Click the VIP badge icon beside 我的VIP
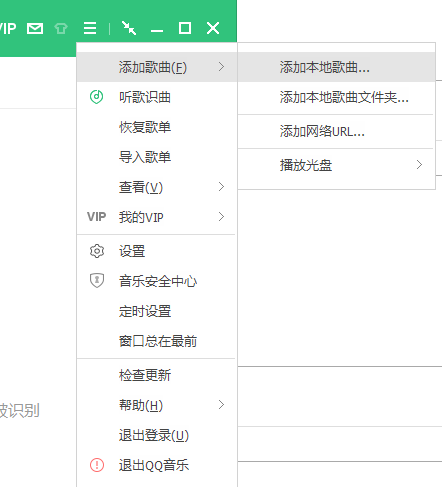Viewport: 442px width, 487px height. click(x=97, y=217)
